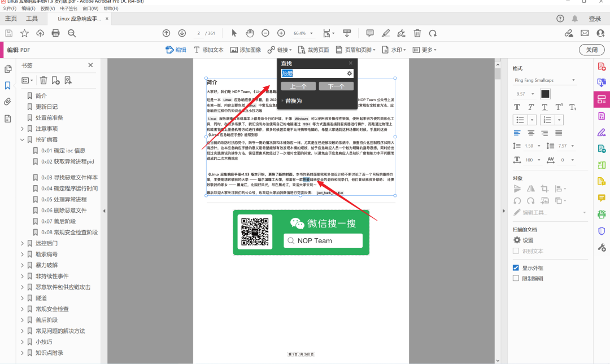The width and height of the screenshot is (610, 364).
Task: Click the save file icon
Action: pos(8,33)
